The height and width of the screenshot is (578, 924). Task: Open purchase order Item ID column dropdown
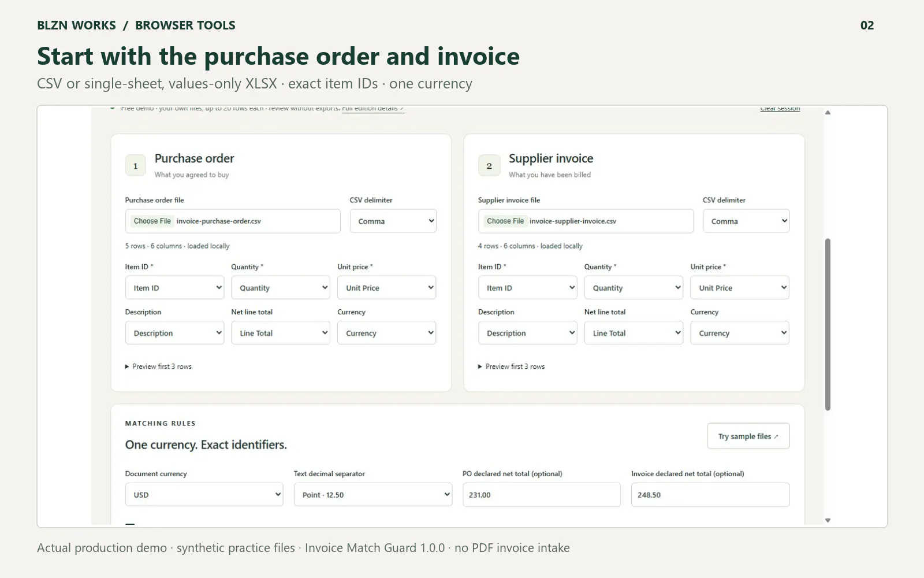(x=174, y=288)
